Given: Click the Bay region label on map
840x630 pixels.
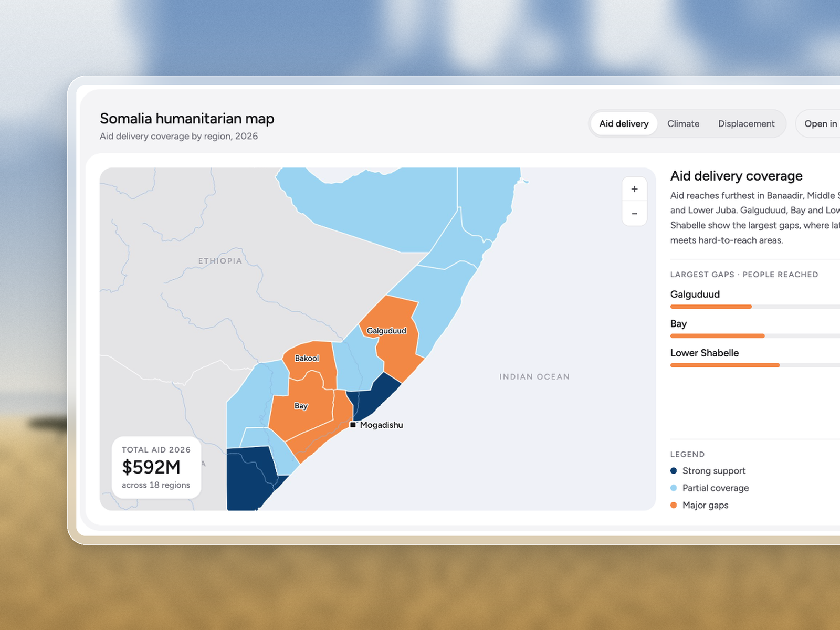Looking at the screenshot, I should point(301,406).
